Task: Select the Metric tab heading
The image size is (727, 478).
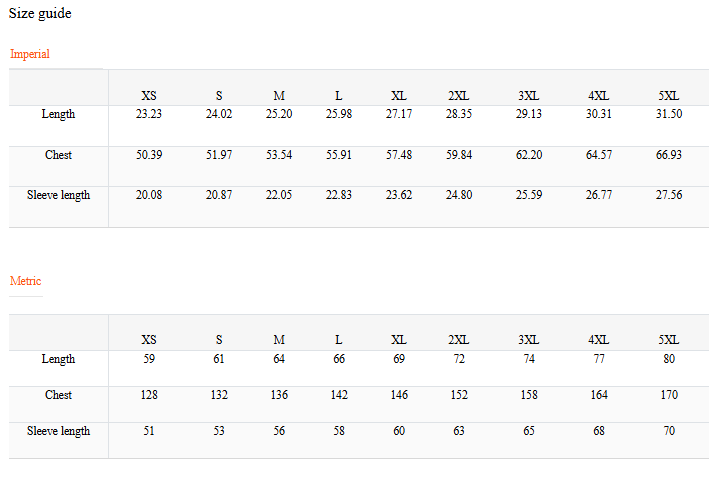Action: (x=26, y=281)
